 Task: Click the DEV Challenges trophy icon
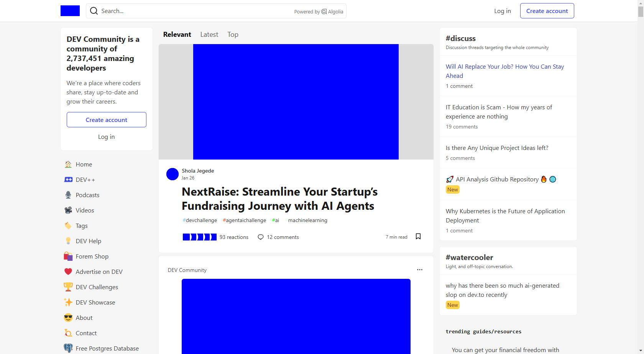68,287
